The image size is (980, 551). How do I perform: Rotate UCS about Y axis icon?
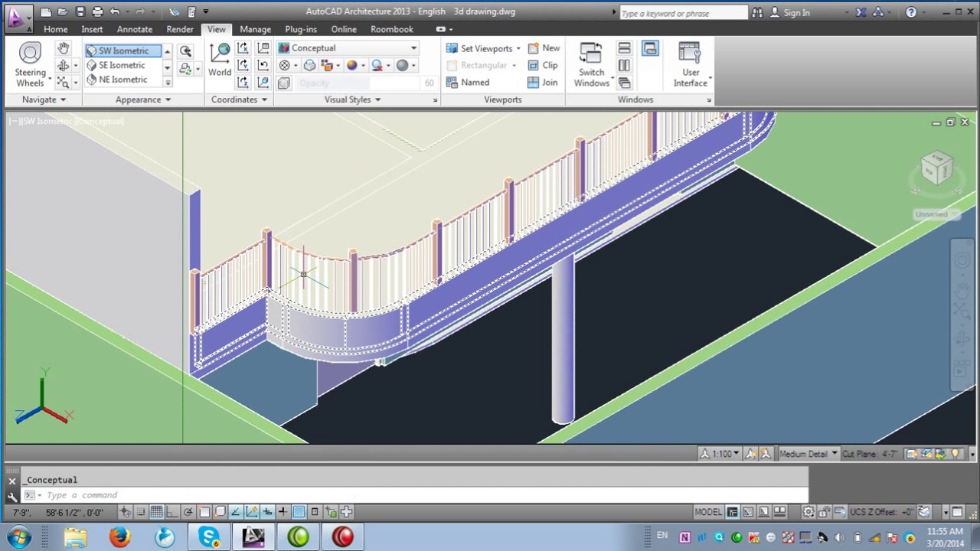pos(243,65)
